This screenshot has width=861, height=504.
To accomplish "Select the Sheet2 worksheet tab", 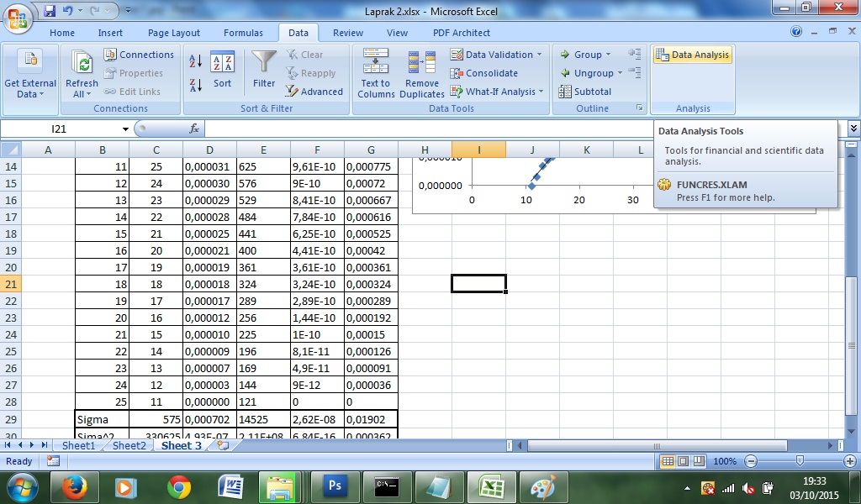I will (128, 446).
